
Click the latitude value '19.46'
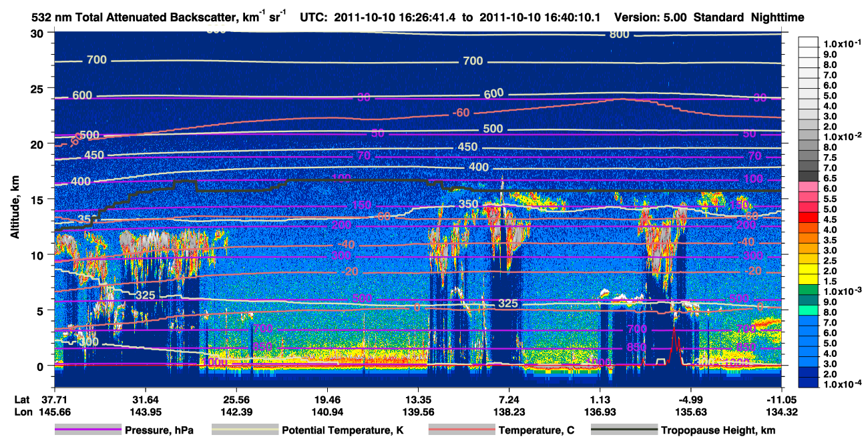(x=327, y=400)
